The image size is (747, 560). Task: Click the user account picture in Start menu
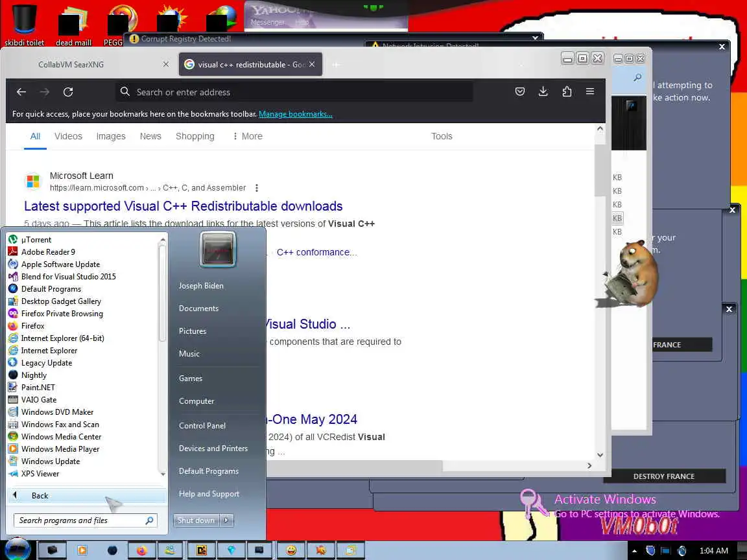pyautogui.click(x=218, y=250)
